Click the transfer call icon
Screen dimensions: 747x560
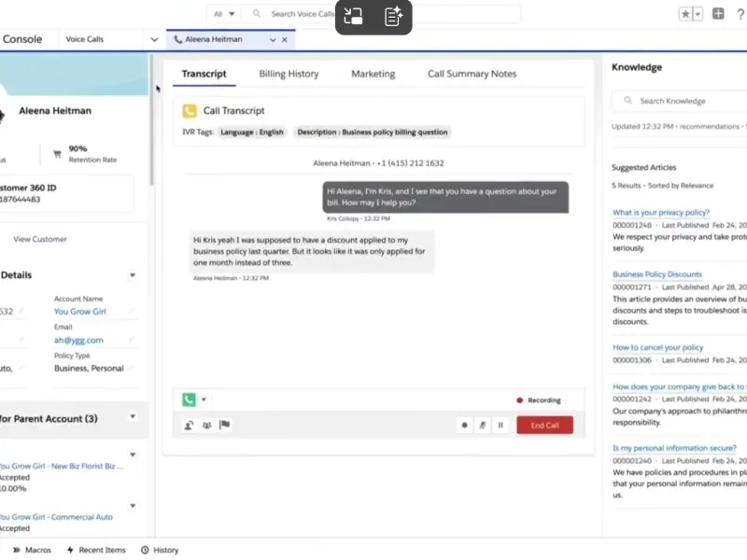coord(190,426)
